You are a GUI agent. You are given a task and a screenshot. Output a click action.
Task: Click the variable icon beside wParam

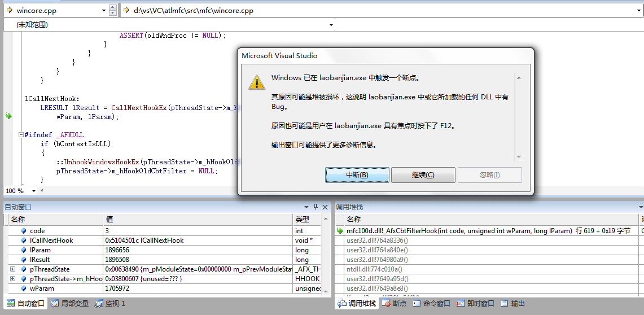24,288
